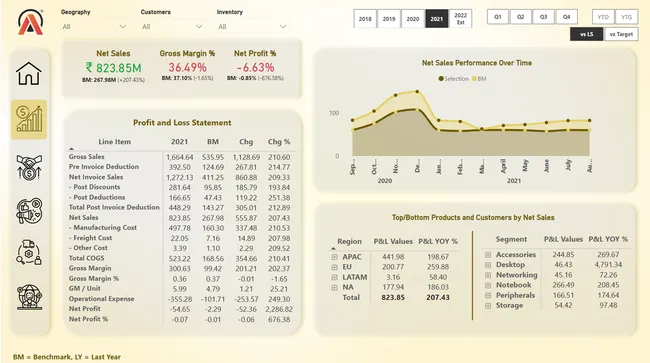Select the Total COGS row label
Viewport: 650px width, 363px height.
pyautogui.click(x=86, y=258)
